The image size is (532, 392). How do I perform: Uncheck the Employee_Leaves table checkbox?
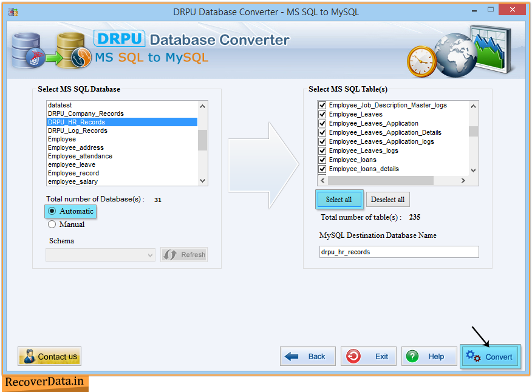tap(322, 114)
